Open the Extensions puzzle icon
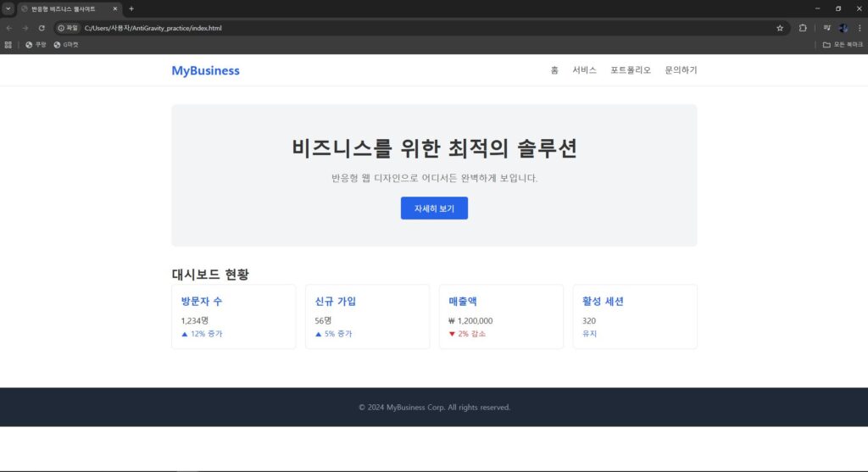Screen dimensions: 868x472 [803, 28]
